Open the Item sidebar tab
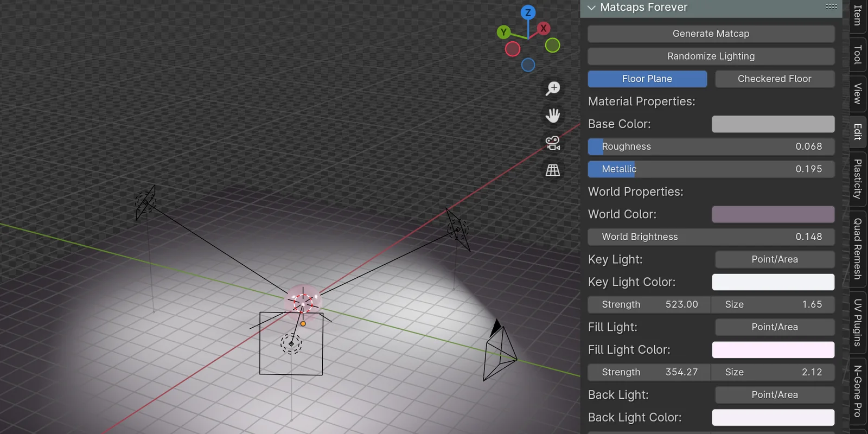 pyautogui.click(x=858, y=16)
